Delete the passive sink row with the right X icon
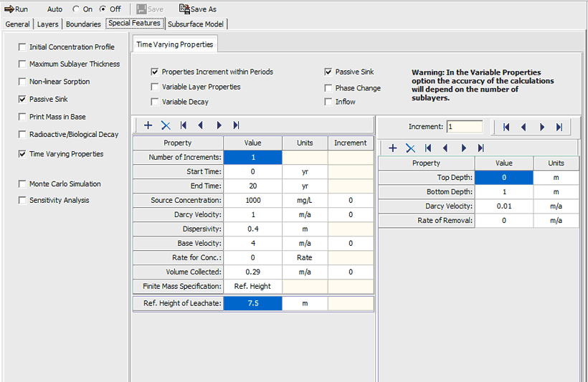Screen dimensions: 588x382 pyautogui.click(x=410, y=148)
